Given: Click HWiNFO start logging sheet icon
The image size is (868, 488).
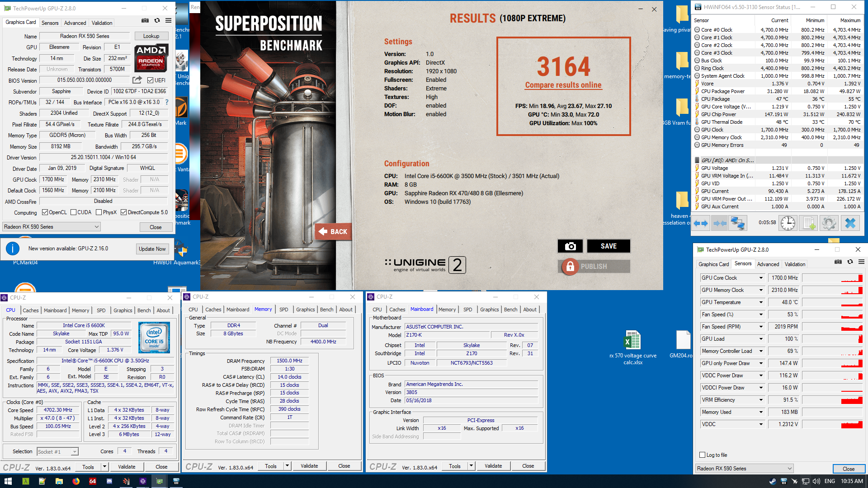Looking at the screenshot, I should [x=809, y=223].
